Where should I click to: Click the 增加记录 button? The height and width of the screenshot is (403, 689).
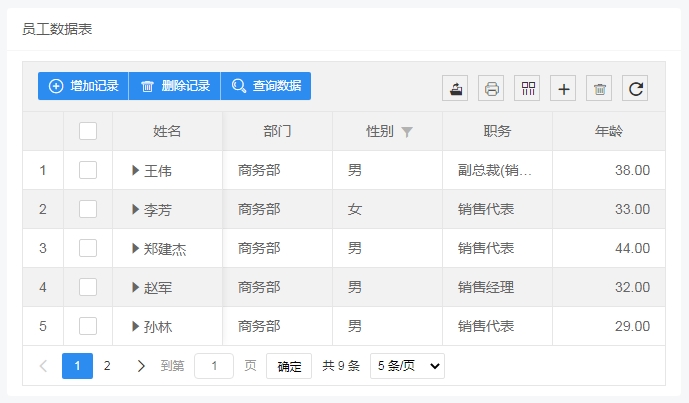point(83,86)
